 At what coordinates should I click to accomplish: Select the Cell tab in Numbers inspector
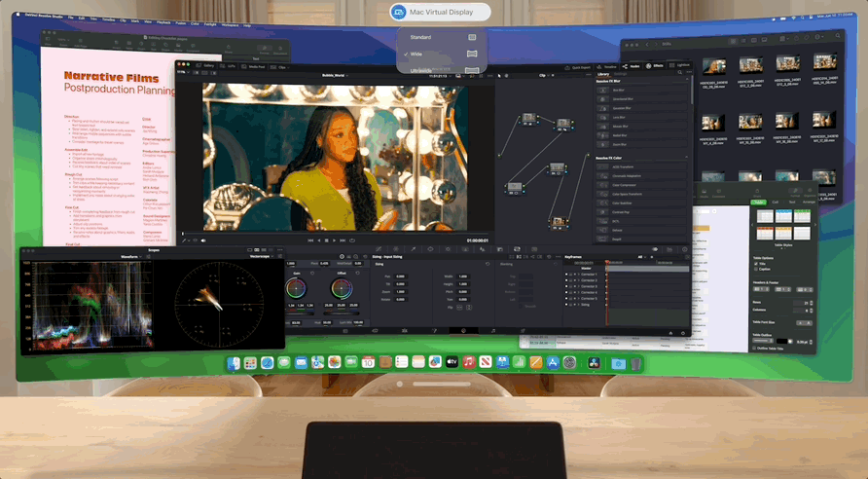coord(775,203)
